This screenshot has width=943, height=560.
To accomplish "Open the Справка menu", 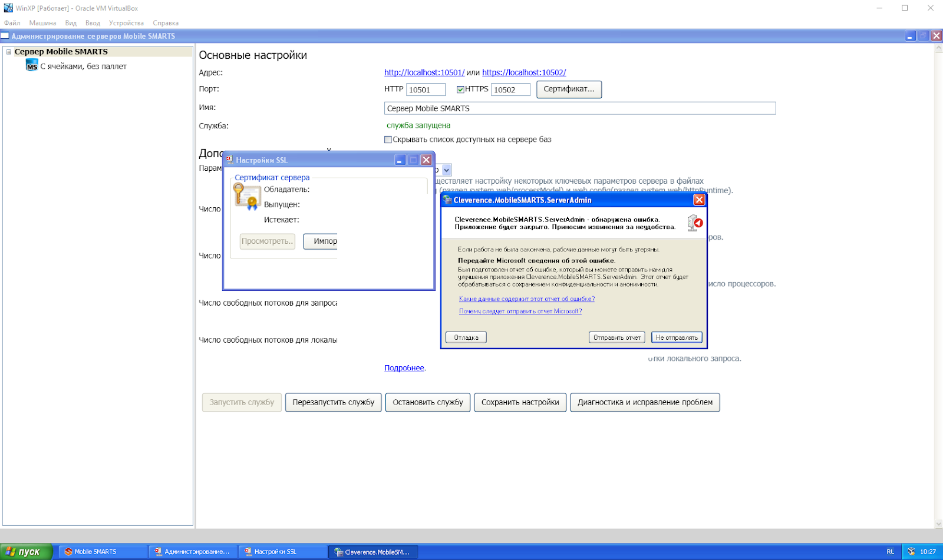I will tap(166, 23).
